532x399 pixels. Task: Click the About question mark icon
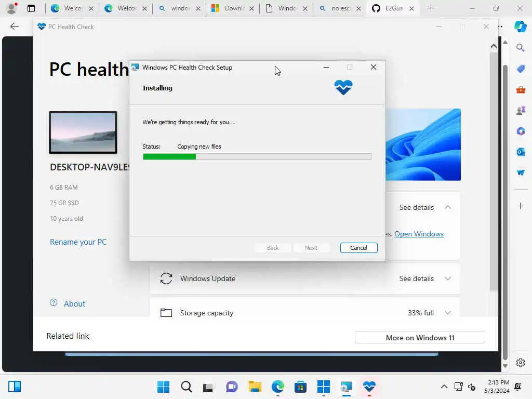[x=54, y=303]
